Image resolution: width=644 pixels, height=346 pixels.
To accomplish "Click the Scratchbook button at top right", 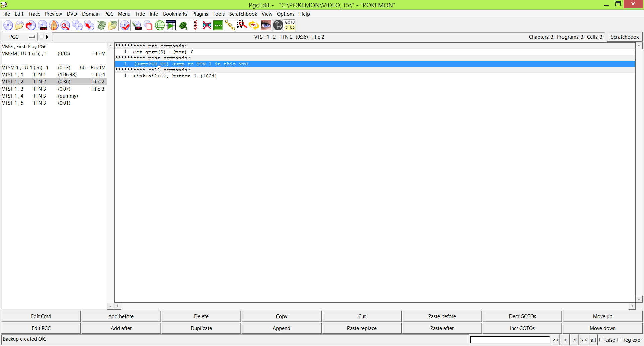I will click(625, 37).
